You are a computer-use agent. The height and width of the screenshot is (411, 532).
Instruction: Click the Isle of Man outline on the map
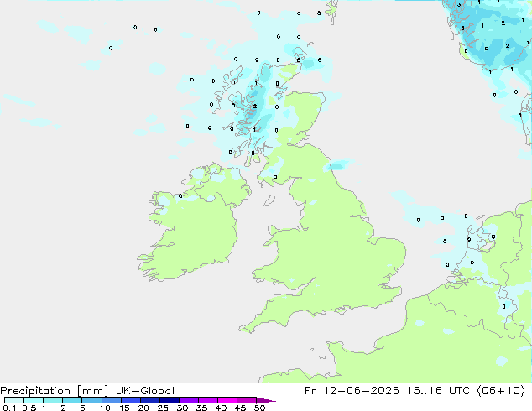pyautogui.click(x=269, y=200)
